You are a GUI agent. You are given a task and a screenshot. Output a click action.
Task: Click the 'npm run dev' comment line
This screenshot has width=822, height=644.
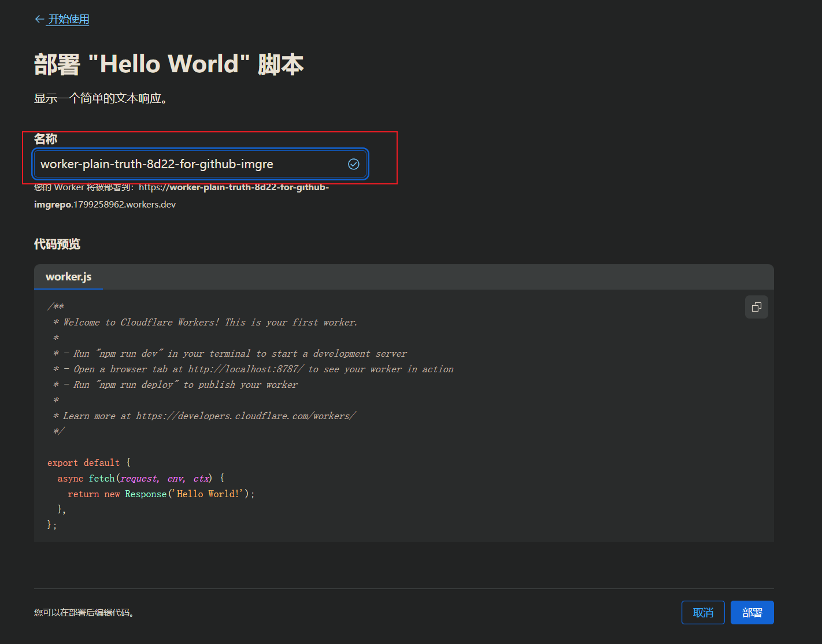tap(230, 353)
